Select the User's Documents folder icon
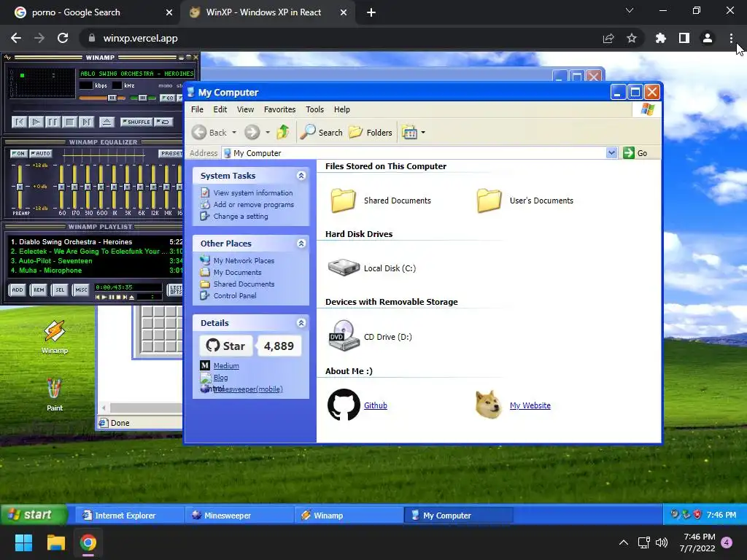The image size is (747, 560). coord(489,200)
